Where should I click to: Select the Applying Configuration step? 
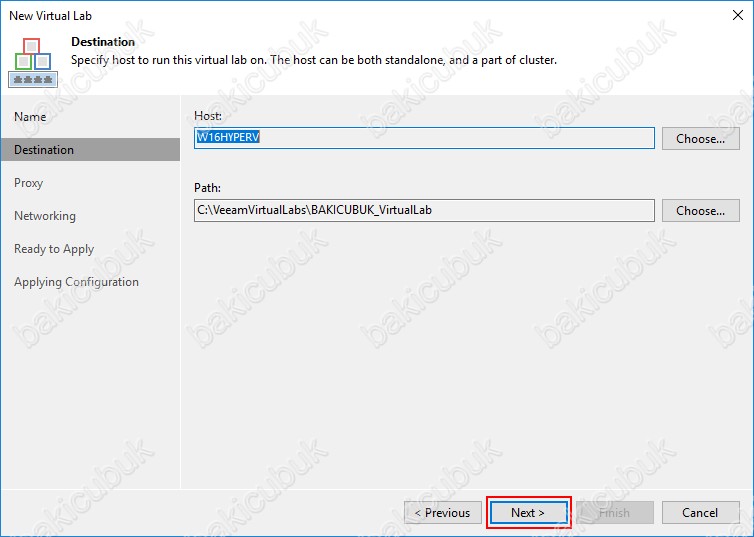coord(76,282)
